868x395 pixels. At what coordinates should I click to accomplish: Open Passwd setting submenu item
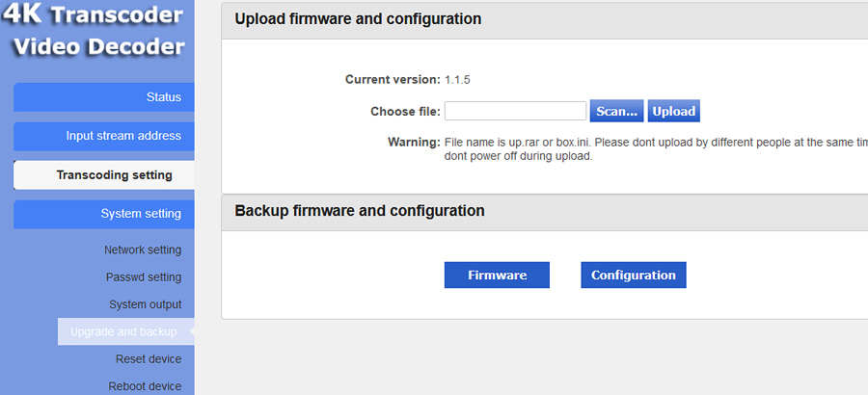(144, 277)
